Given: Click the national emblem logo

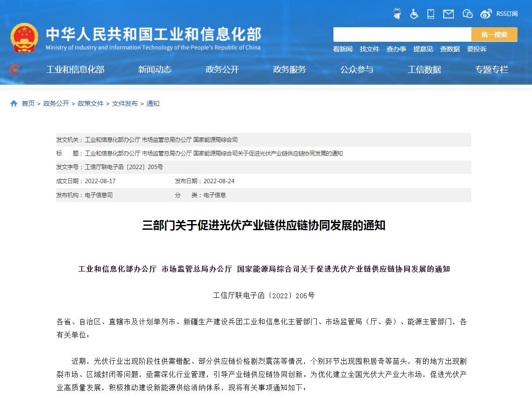Looking at the screenshot, I should click(x=24, y=38).
